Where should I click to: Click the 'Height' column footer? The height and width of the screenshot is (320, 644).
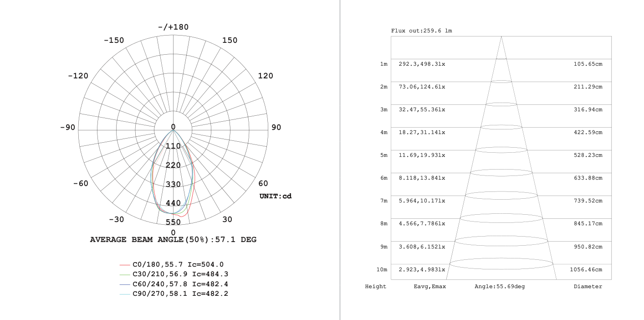(376, 287)
